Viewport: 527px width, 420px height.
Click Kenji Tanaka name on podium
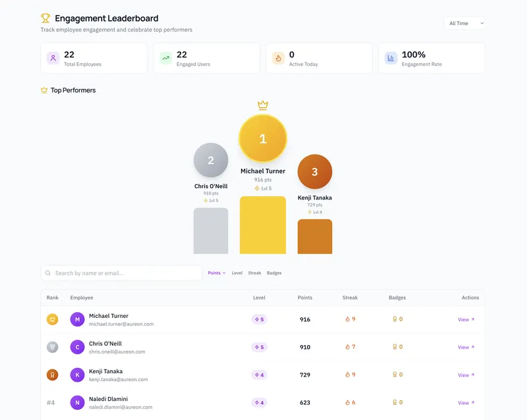pos(315,198)
